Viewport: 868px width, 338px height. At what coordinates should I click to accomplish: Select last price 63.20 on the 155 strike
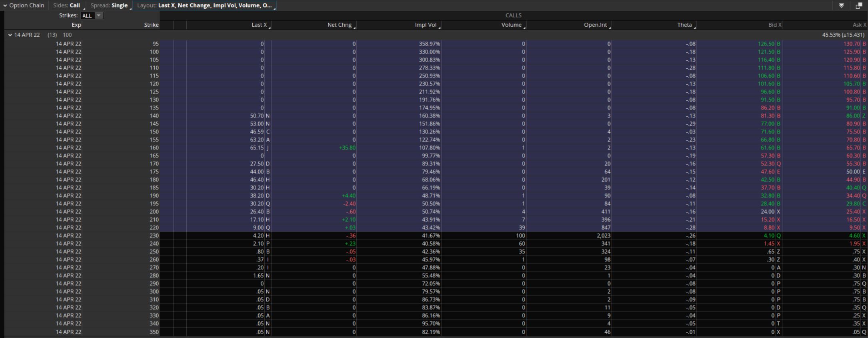click(x=257, y=140)
